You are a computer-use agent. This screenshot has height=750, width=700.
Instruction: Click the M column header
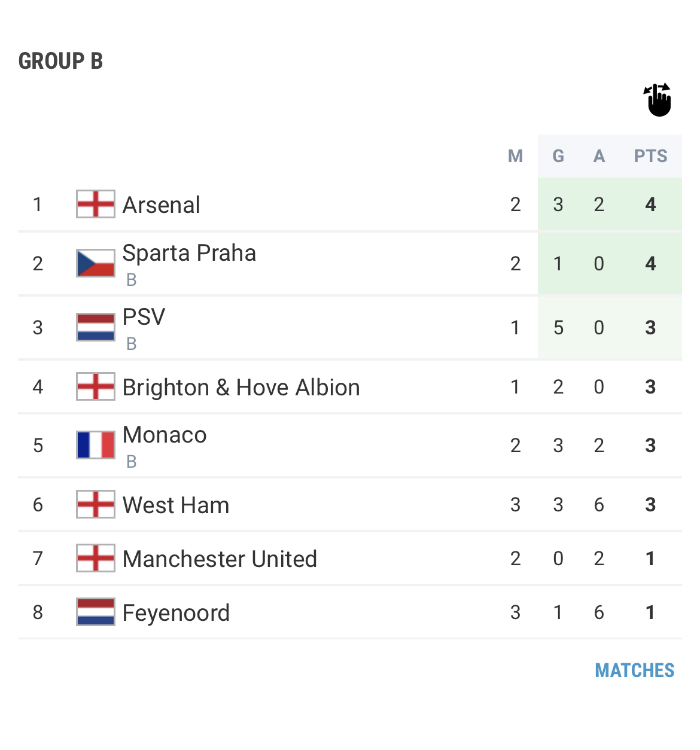point(515,156)
